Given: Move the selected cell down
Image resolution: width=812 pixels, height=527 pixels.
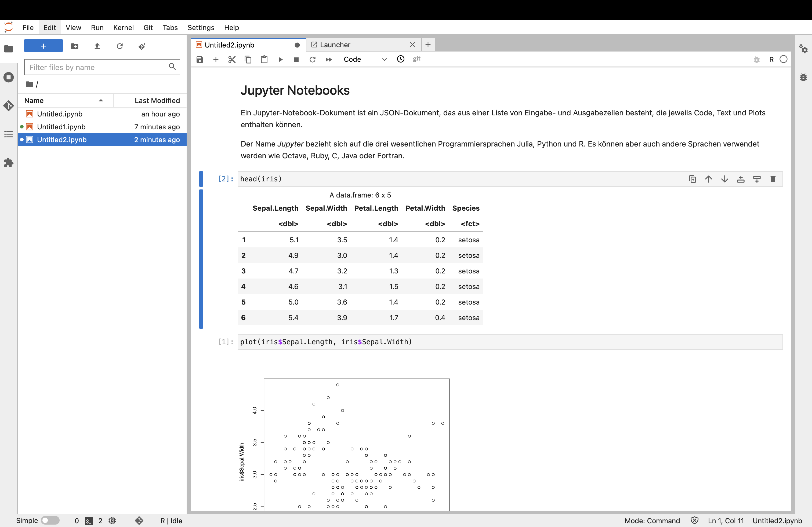Looking at the screenshot, I should [x=725, y=179].
